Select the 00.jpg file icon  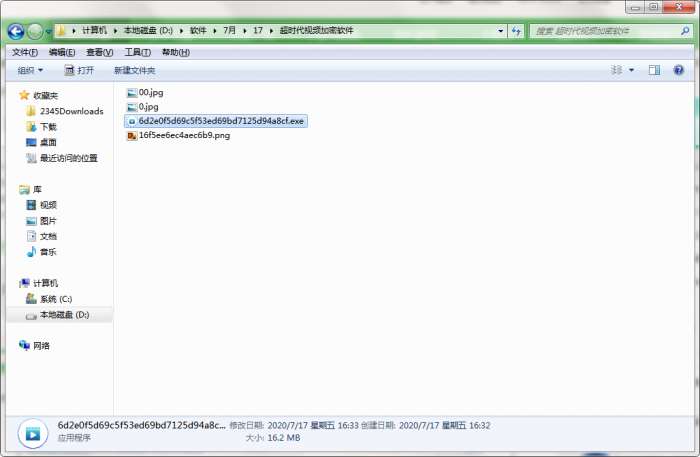132,93
